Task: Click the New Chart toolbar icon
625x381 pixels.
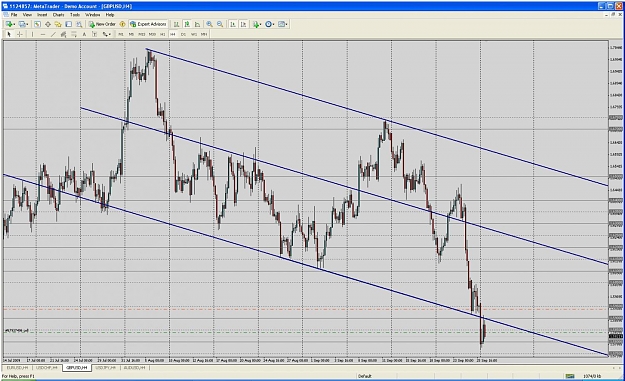Action: coord(8,24)
